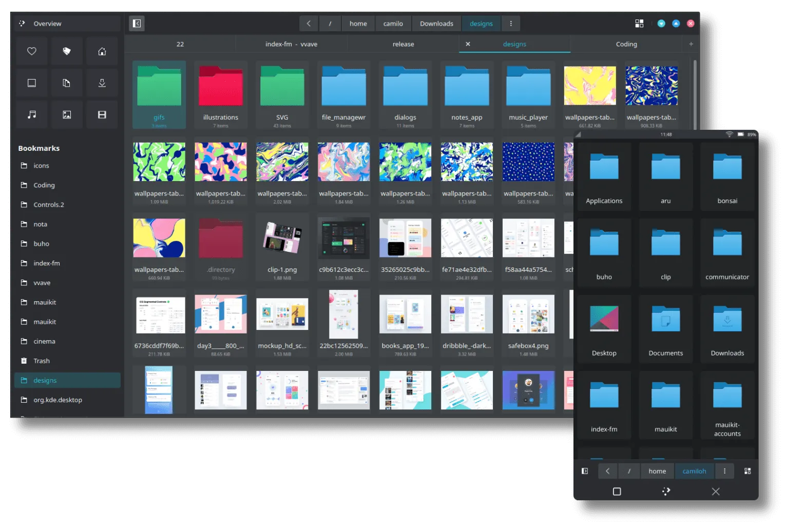
Task: Switch view mode with the top-right grid icon
Action: click(639, 24)
